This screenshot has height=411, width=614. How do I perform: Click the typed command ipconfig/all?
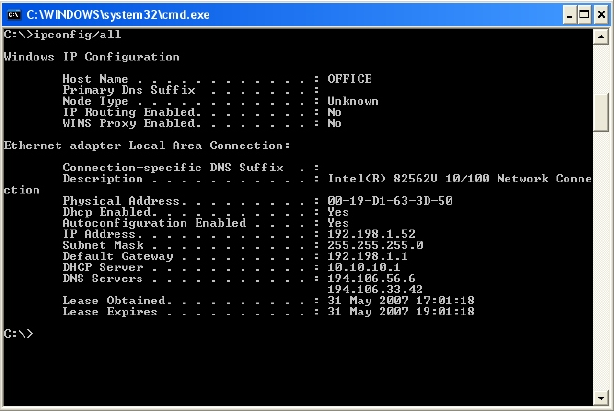click(x=78, y=35)
